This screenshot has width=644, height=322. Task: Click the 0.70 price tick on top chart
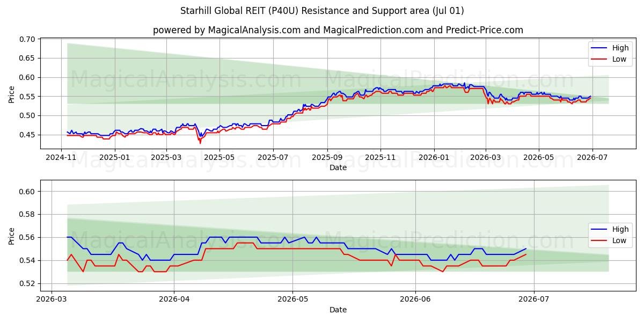click(x=27, y=39)
